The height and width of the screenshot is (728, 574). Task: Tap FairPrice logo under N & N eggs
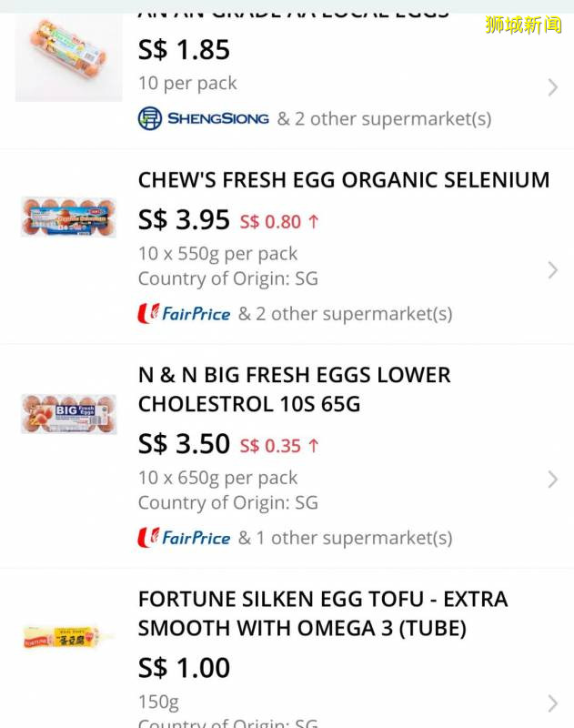tap(184, 538)
